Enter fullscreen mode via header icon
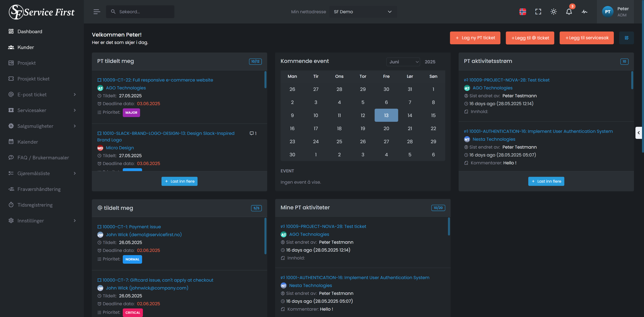The image size is (644, 317). coord(538,12)
